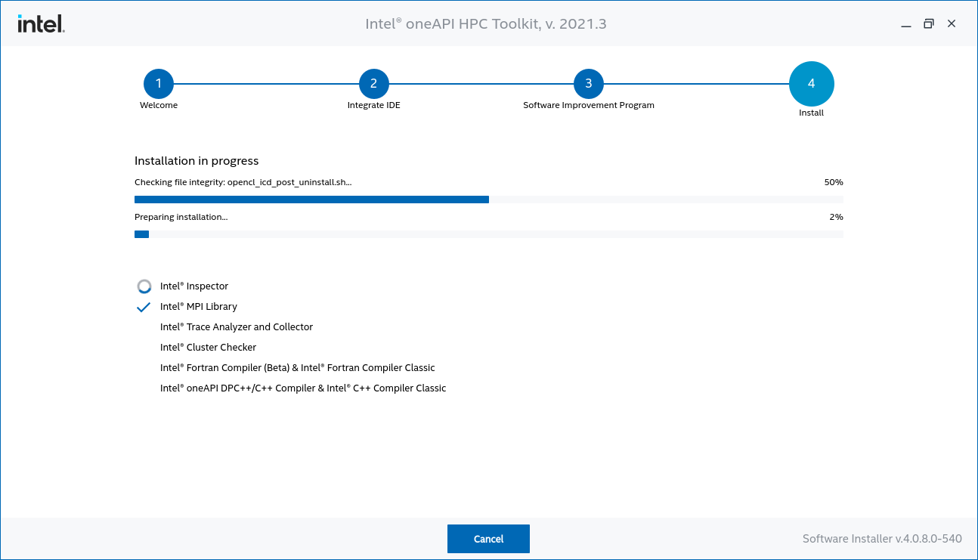Click the Preparing installation progress bar
Image resolution: width=978 pixels, height=560 pixels.
(x=488, y=234)
